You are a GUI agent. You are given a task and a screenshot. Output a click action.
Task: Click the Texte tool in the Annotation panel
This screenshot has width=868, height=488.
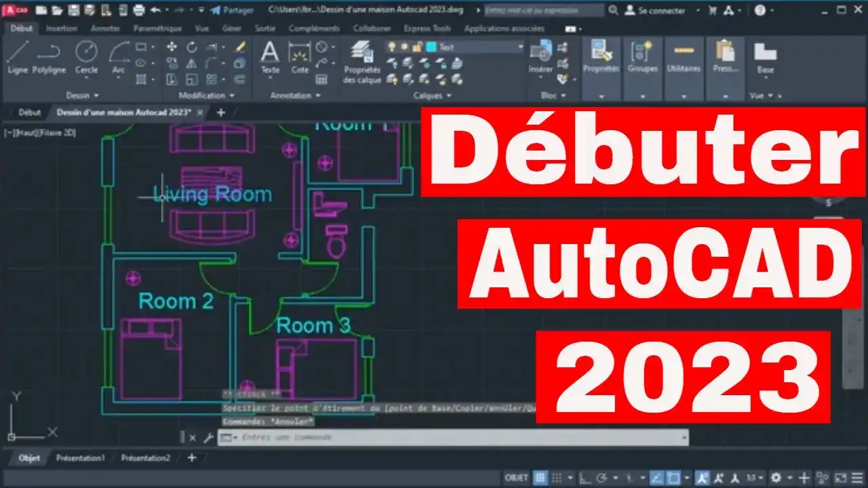tap(271, 56)
